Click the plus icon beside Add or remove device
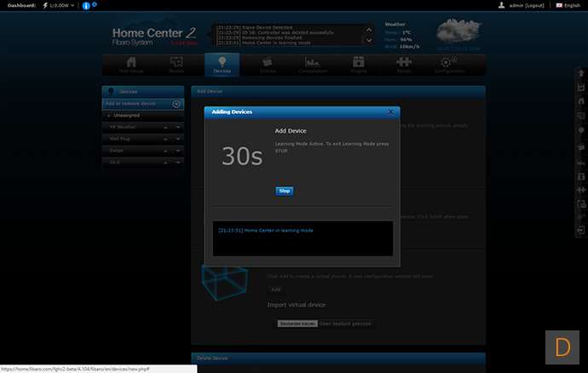Image resolution: width=588 pixels, height=373 pixels. pos(176,104)
